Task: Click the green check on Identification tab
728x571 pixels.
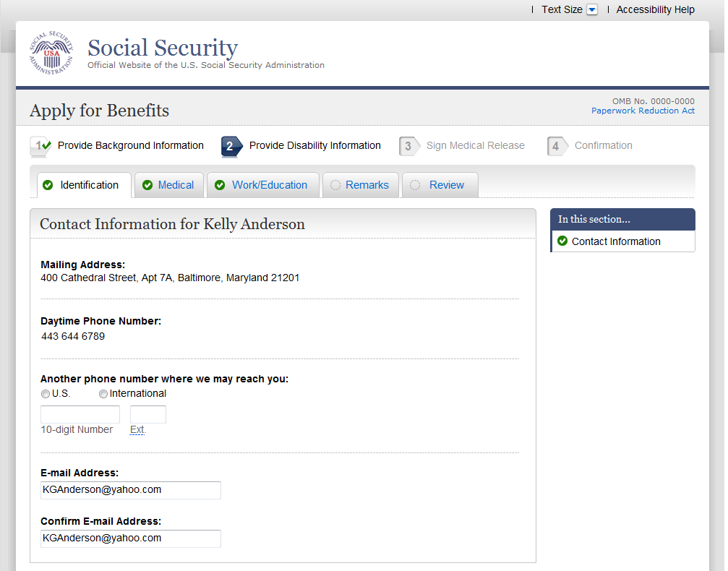Action: pyautogui.click(x=48, y=185)
